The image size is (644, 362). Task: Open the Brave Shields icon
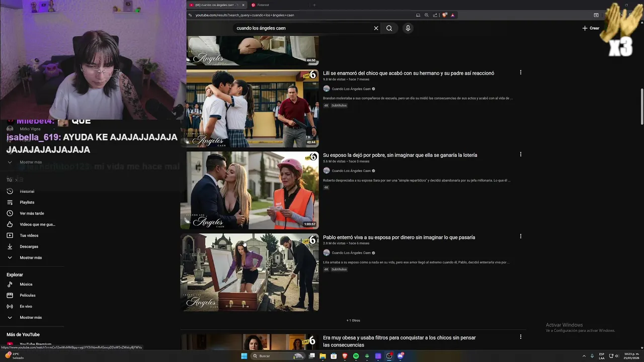pyautogui.click(x=445, y=15)
